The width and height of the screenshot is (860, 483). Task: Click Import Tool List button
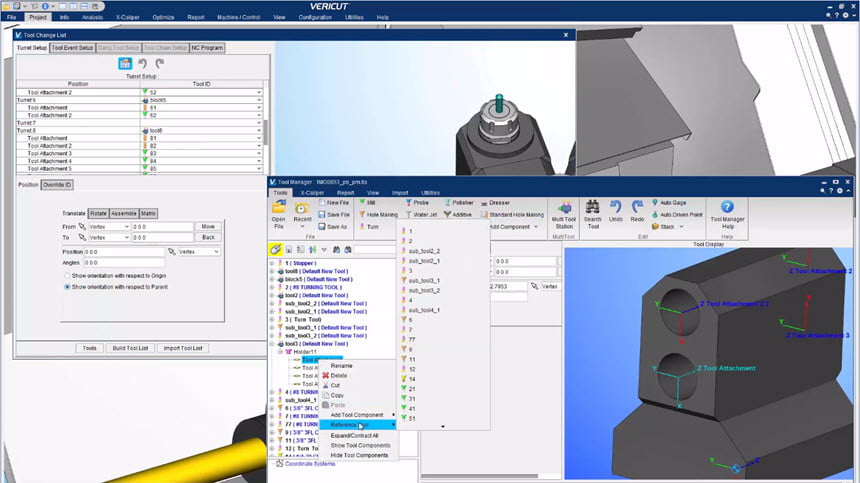tap(183, 348)
